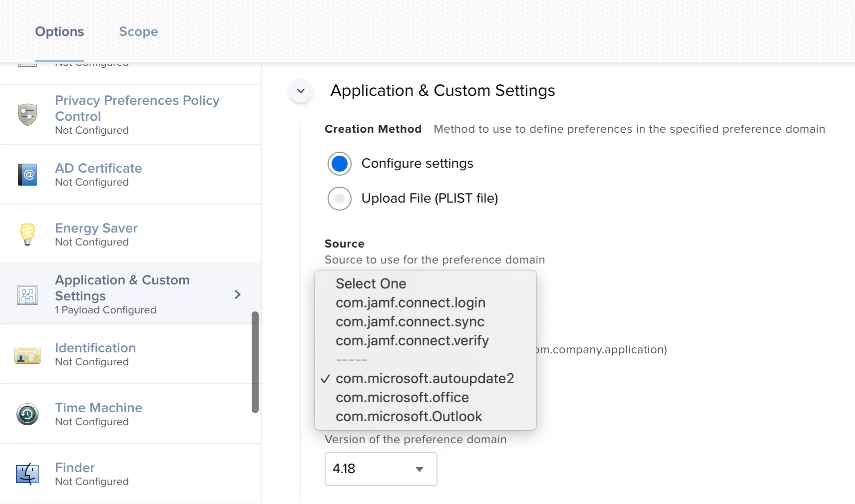The image size is (855, 504).
Task: Open the 4.18 version dropdown
Action: pyautogui.click(x=381, y=469)
